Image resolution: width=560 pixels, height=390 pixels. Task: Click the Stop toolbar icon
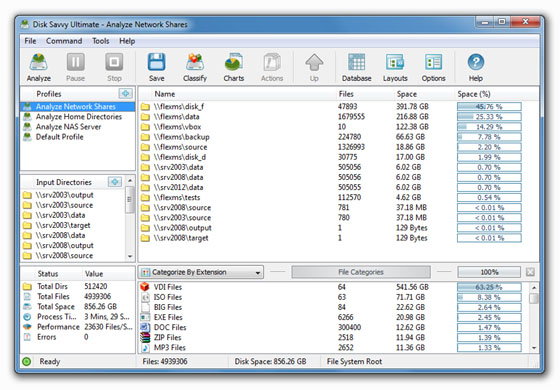tap(114, 68)
